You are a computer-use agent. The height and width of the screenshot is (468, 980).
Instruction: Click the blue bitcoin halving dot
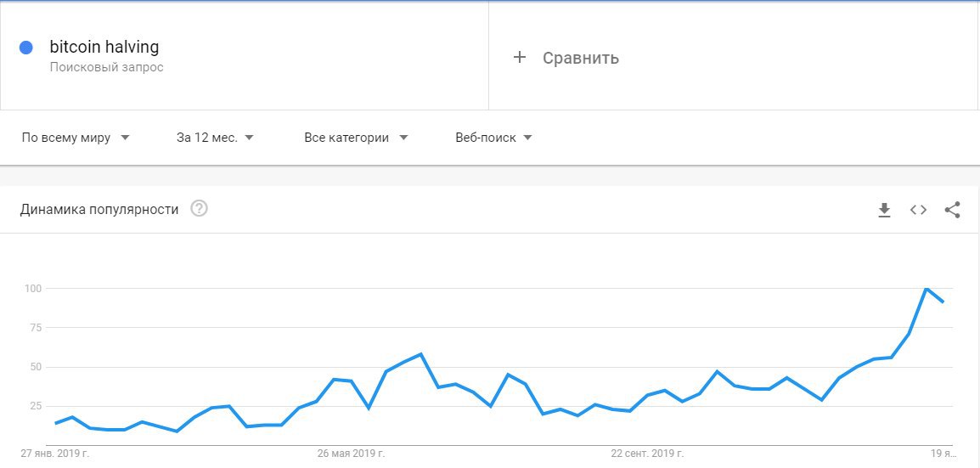coord(26,48)
